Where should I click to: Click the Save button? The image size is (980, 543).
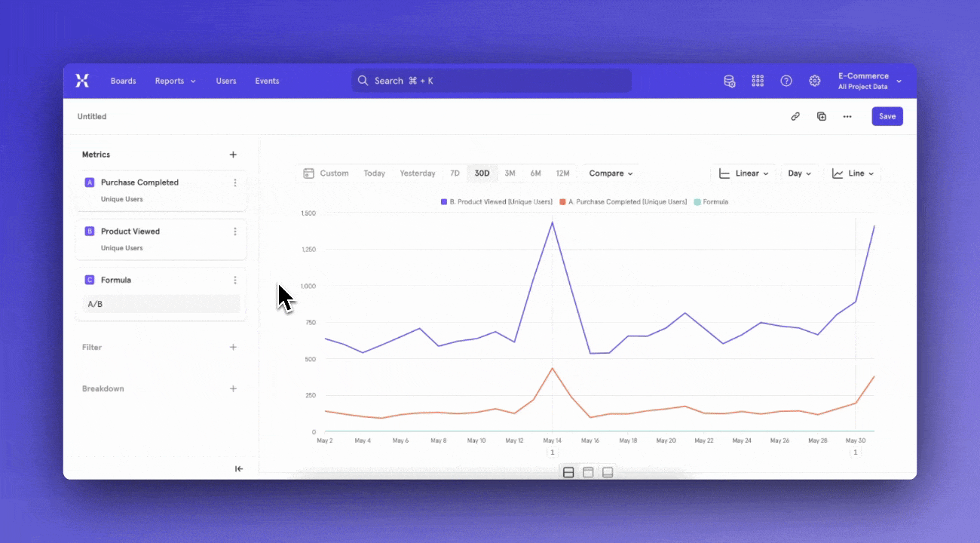887,117
